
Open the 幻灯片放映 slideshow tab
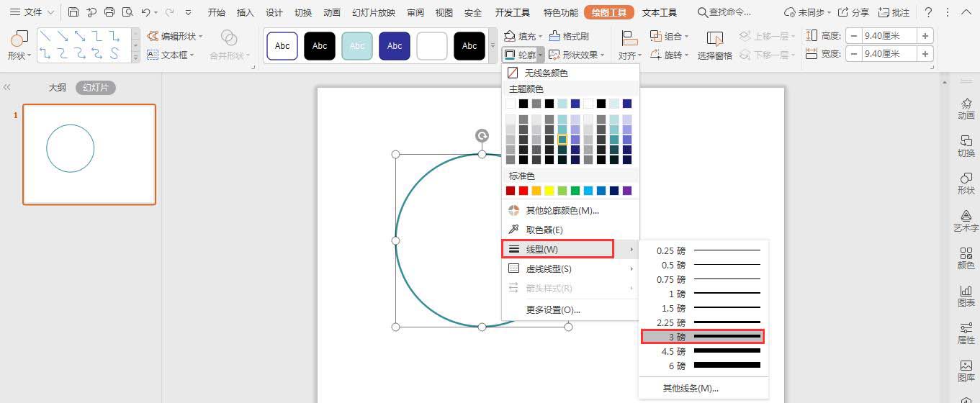pos(374,12)
